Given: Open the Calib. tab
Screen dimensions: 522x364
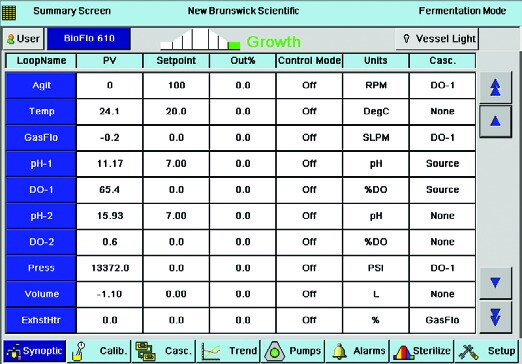Looking at the screenshot, I should (99, 351).
